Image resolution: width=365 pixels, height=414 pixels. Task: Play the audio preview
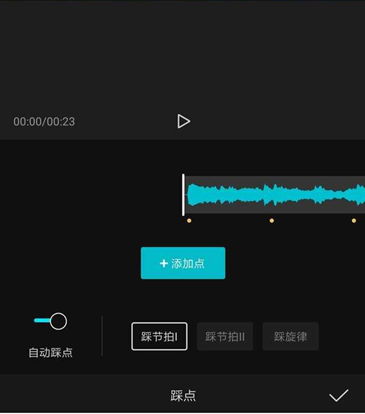[183, 121]
